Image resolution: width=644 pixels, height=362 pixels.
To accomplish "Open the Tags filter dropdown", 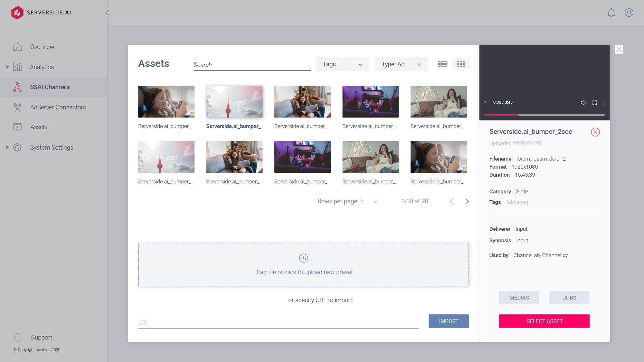I will (x=342, y=64).
